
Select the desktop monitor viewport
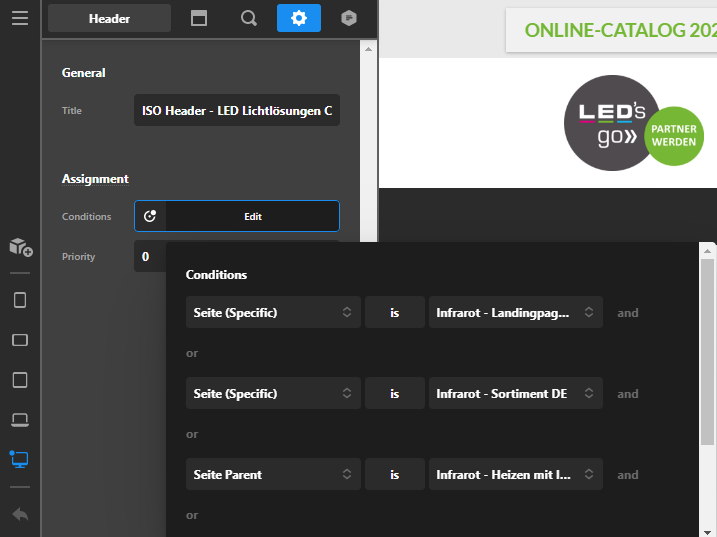tap(20, 459)
